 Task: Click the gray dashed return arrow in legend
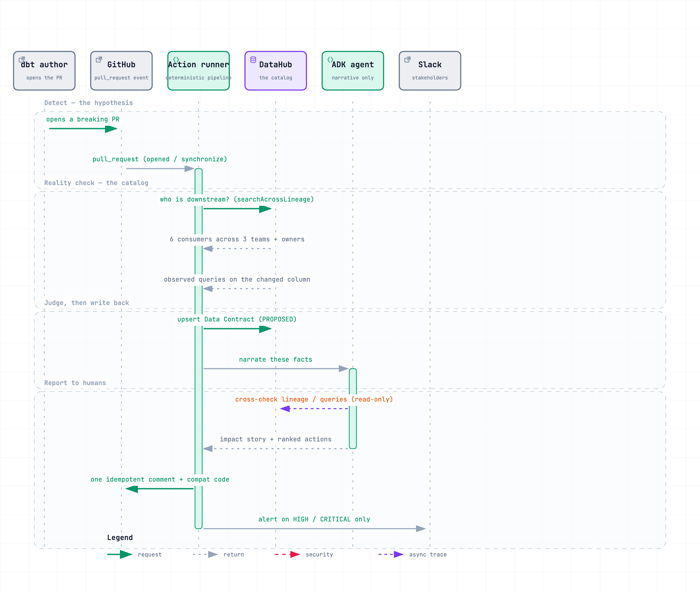205,554
